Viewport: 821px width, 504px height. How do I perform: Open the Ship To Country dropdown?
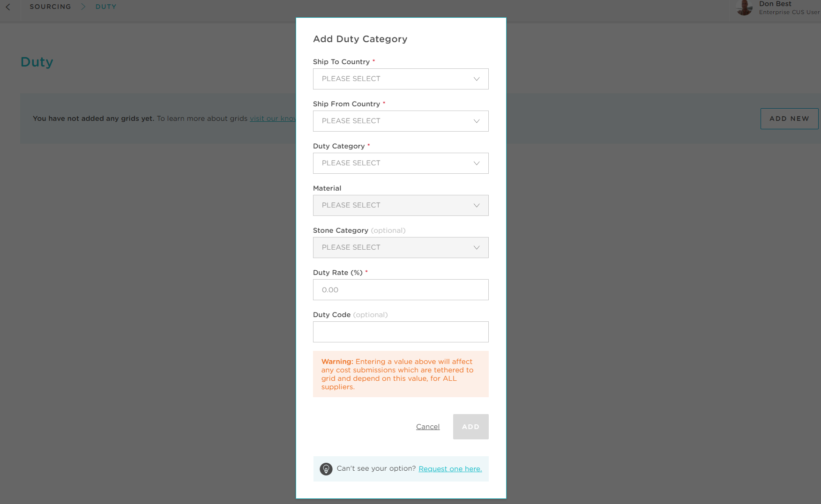[x=401, y=79]
